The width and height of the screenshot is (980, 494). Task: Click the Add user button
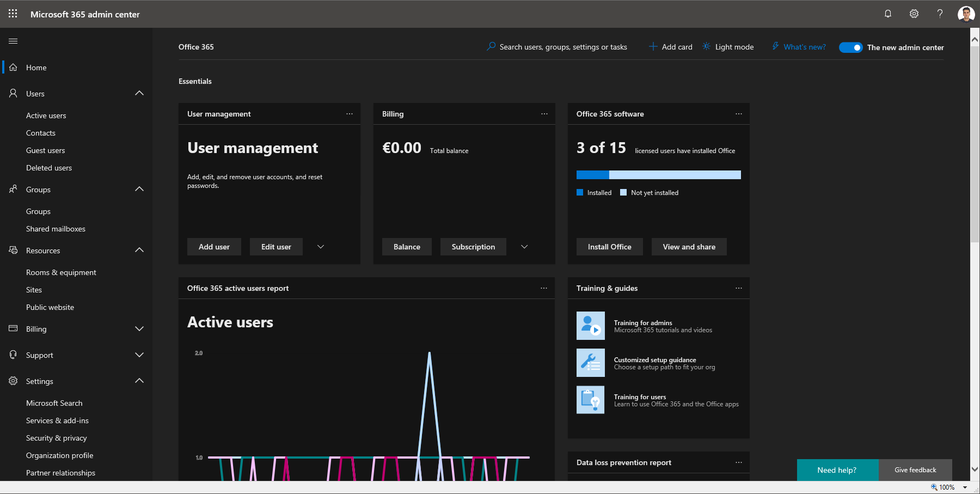pos(214,247)
